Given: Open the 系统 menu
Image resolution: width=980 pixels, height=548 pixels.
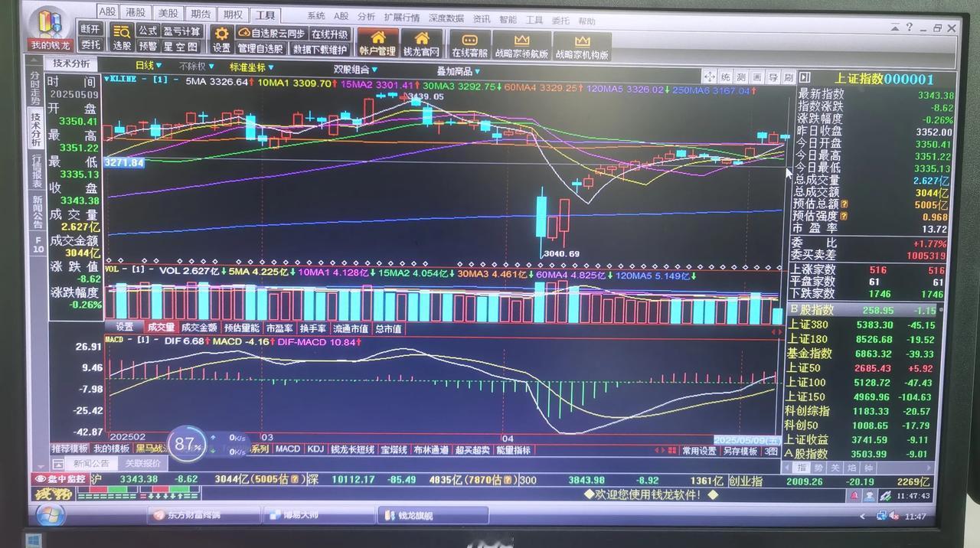Looking at the screenshot, I should [x=315, y=16].
